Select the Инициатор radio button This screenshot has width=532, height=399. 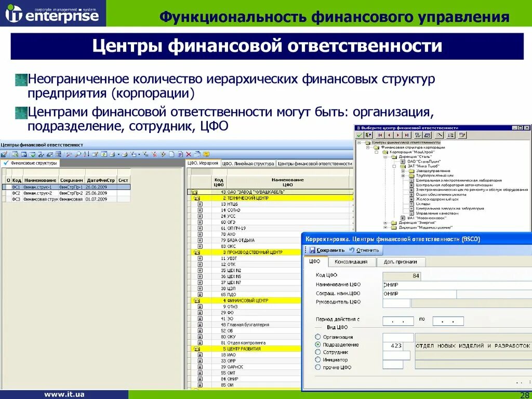click(317, 360)
